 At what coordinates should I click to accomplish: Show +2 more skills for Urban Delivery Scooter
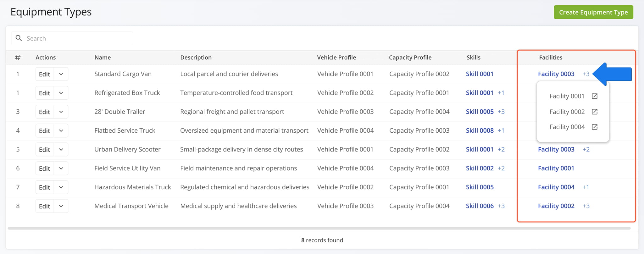pyautogui.click(x=501, y=149)
